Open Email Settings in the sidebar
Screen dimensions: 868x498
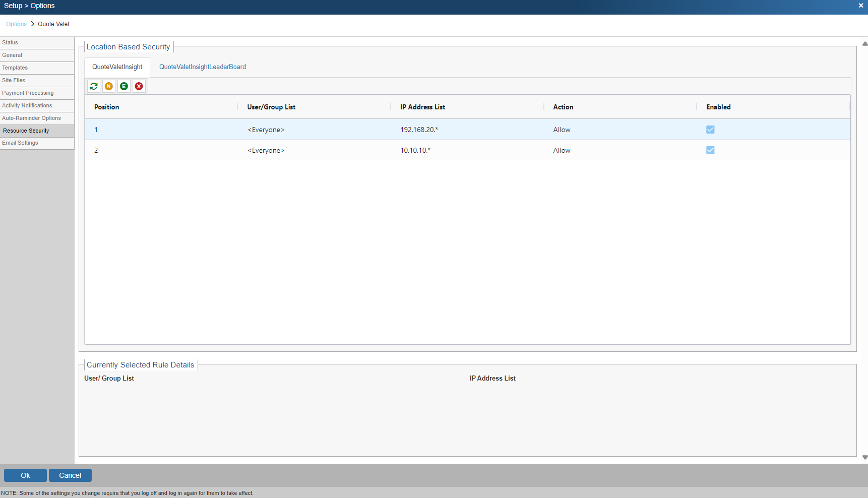tap(20, 143)
